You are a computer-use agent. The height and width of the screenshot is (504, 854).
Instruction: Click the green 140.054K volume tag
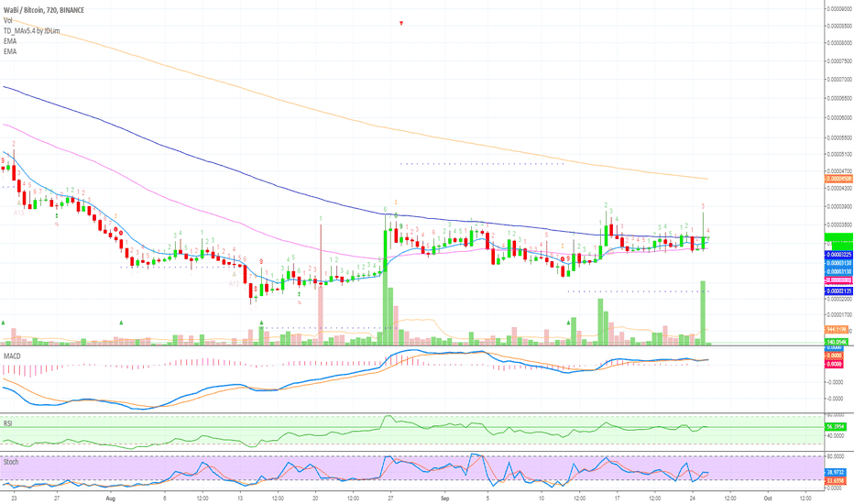click(838, 342)
